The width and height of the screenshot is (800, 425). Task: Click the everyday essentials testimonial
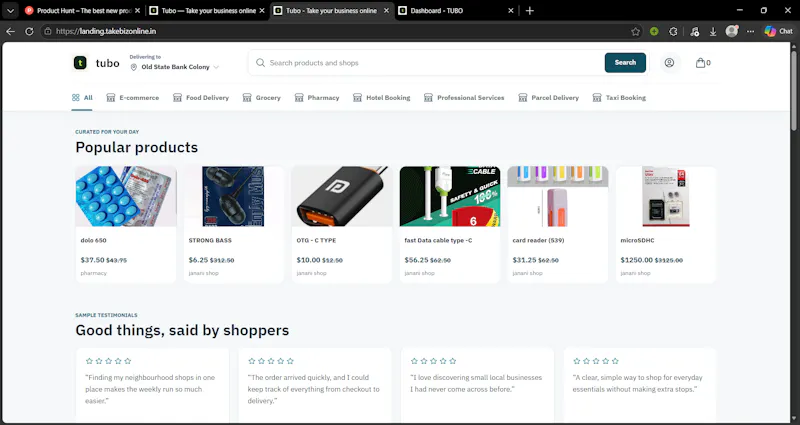(640, 384)
